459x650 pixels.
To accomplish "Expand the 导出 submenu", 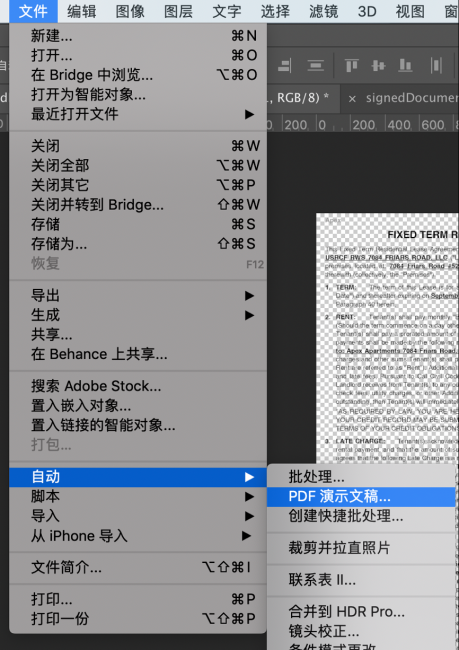I will [138, 296].
